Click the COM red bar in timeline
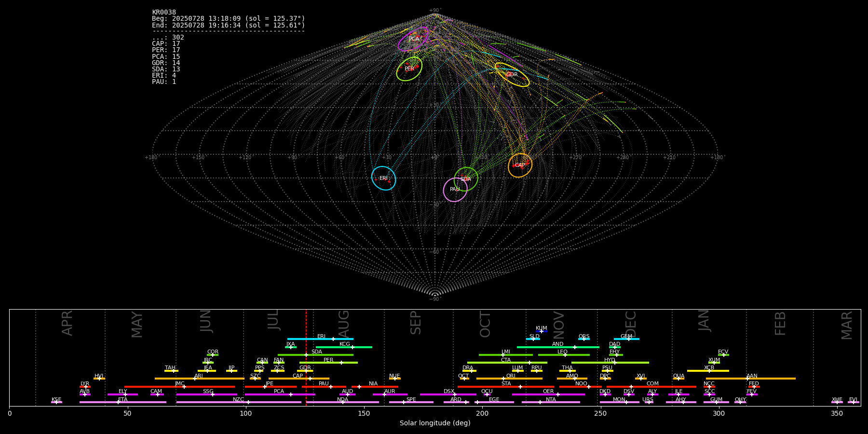 652,387
